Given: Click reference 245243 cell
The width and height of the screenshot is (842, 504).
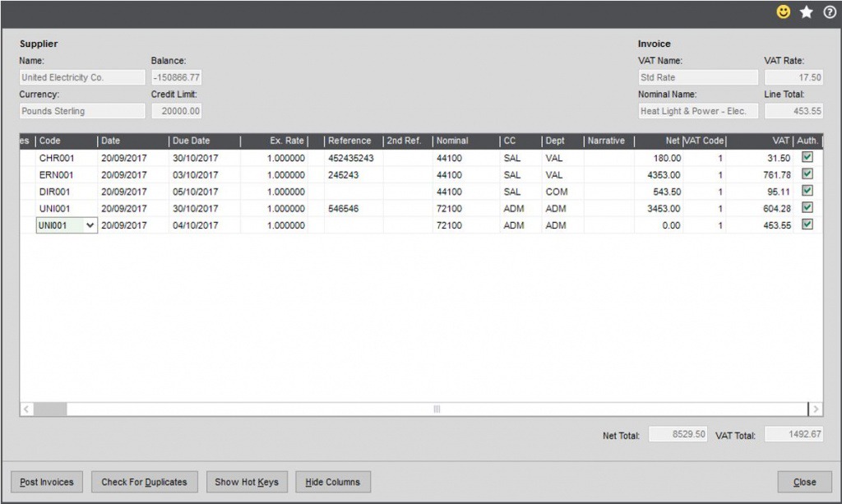Looking at the screenshot, I should (354, 175).
